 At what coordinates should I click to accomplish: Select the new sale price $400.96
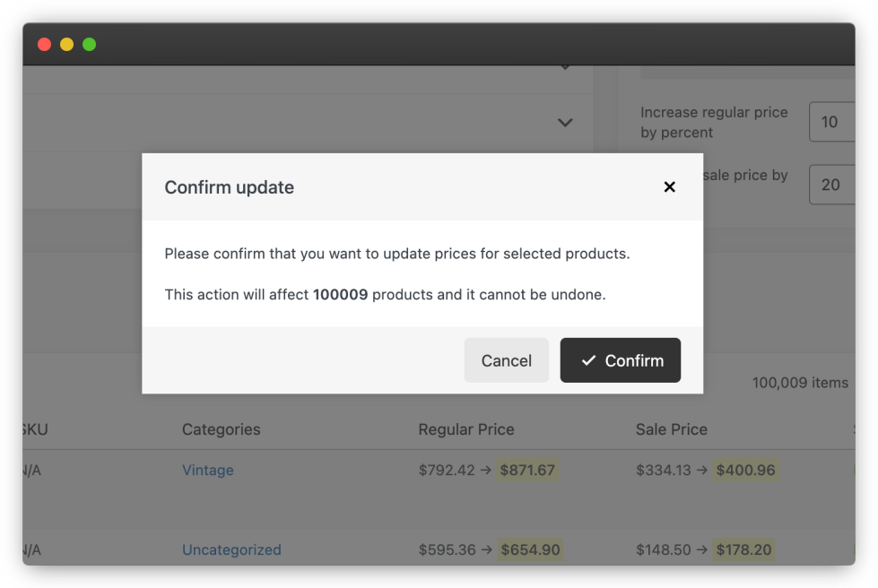pos(744,470)
